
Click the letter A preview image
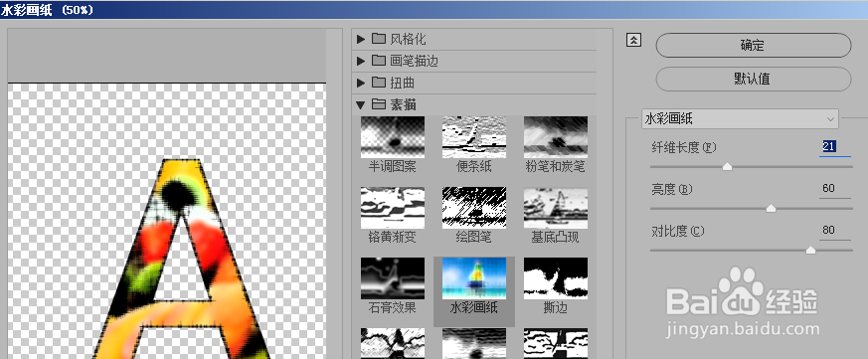pyautogui.click(x=181, y=259)
